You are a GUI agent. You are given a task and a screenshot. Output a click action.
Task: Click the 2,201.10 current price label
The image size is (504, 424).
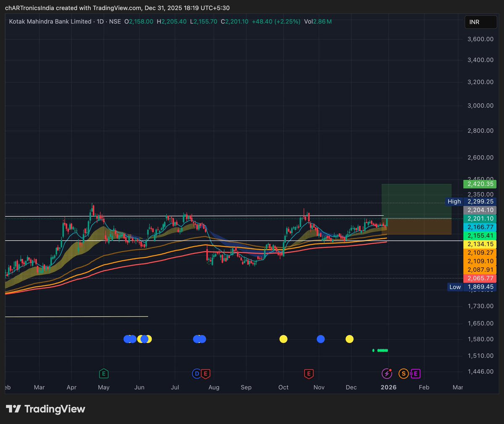(480, 219)
